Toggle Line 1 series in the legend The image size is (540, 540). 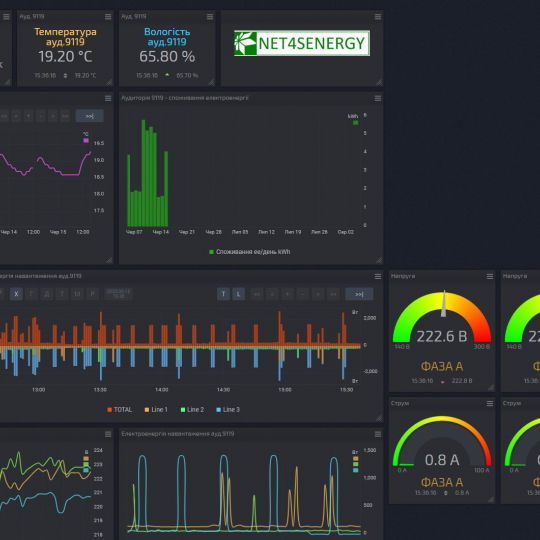(x=156, y=410)
